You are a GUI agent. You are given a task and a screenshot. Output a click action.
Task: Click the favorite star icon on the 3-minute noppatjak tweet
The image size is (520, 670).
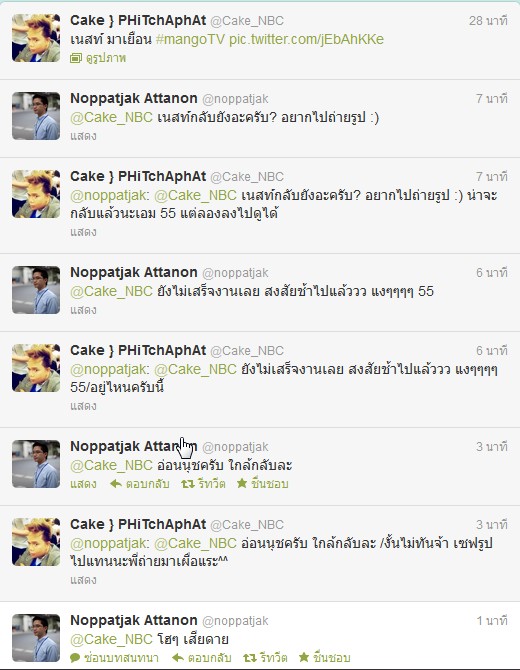coord(242,483)
